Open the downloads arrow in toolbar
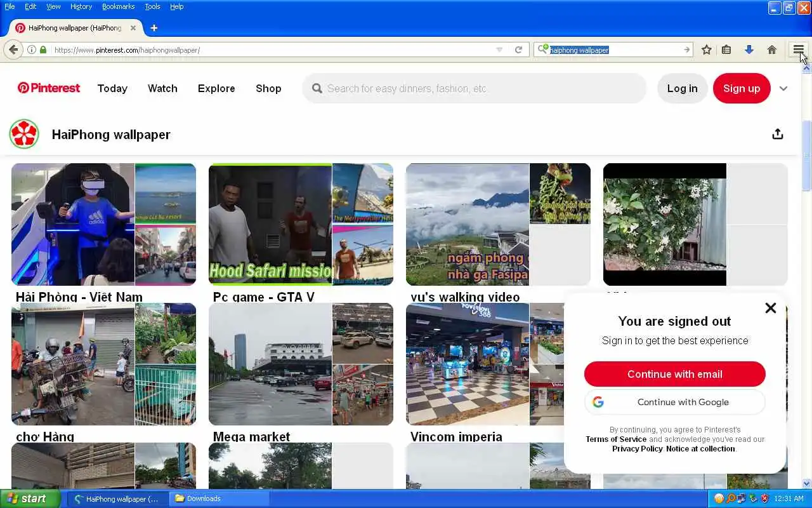This screenshot has height=508, width=812. 749,50
